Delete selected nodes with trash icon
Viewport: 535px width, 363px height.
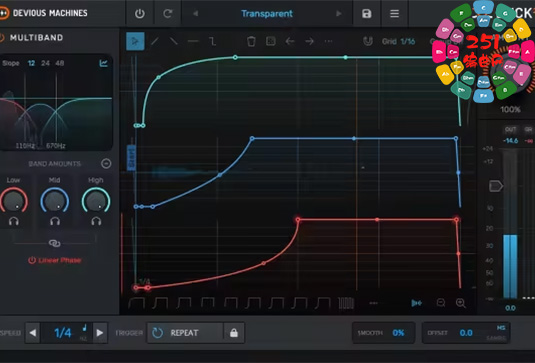click(251, 41)
